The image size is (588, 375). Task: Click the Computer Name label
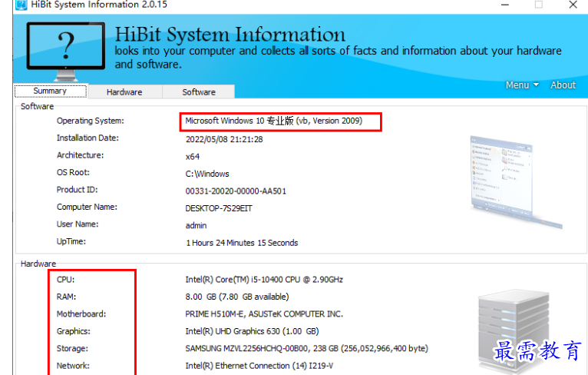point(87,207)
